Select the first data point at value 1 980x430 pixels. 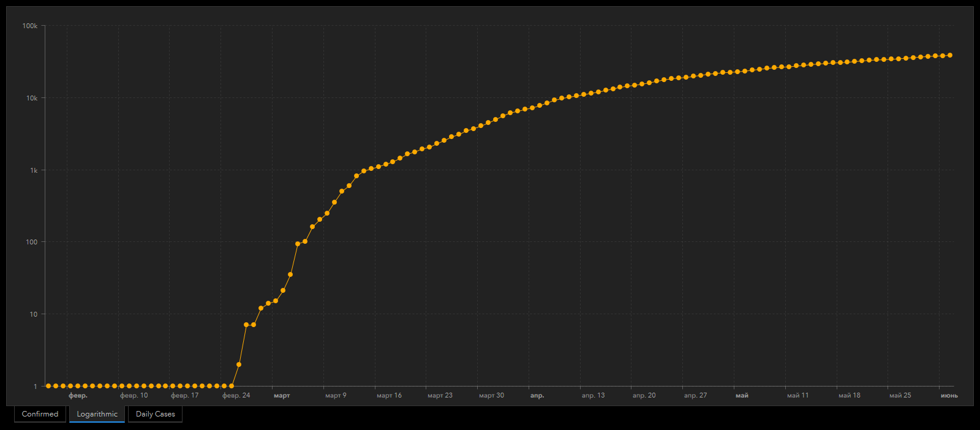pyautogui.click(x=48, y=386)
